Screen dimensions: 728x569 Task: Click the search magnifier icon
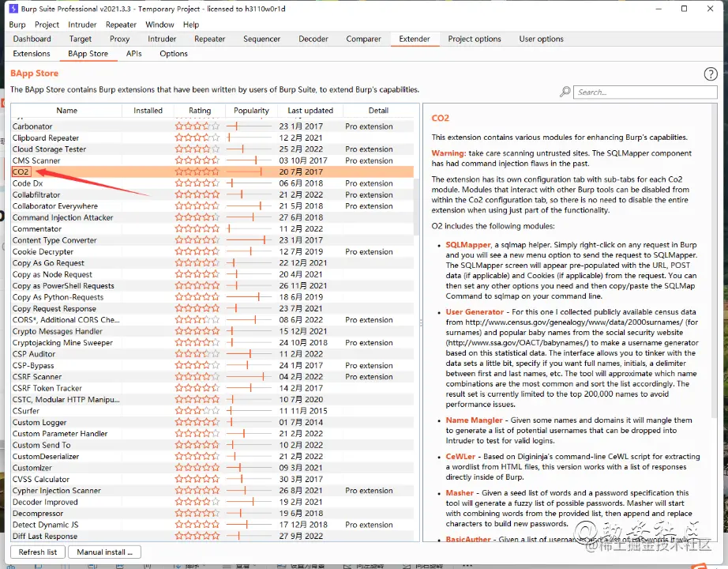coord(565,92)
